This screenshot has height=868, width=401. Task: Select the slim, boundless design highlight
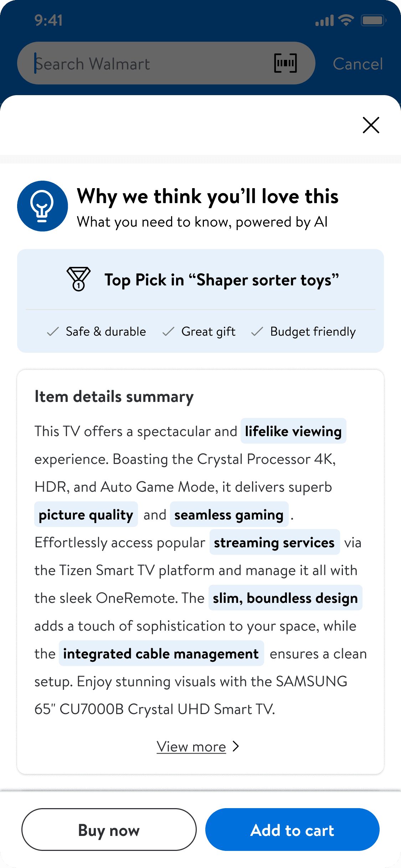(x=285, y=598)
